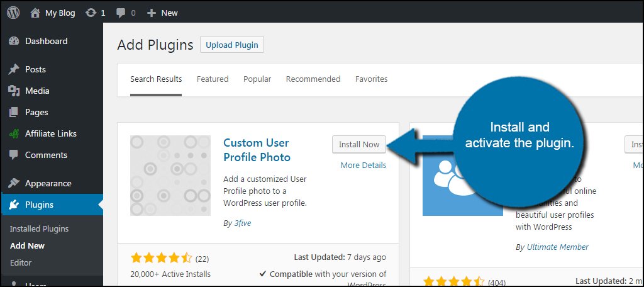Switch to Search Results tab

156,79
